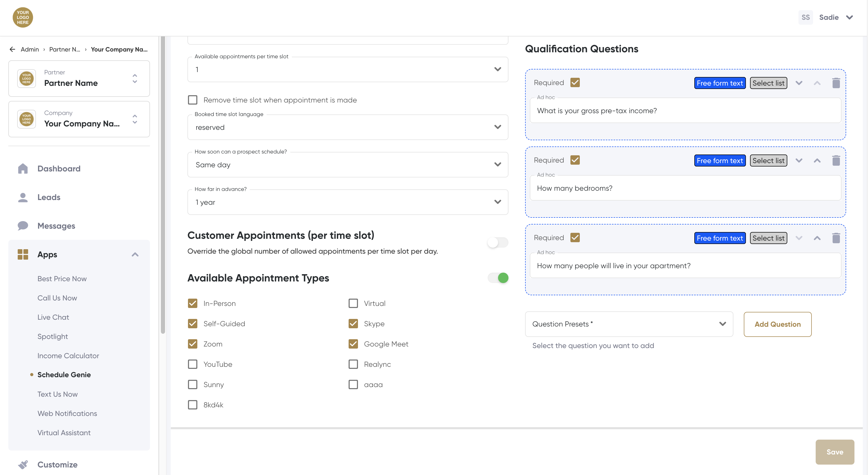Click the Messages speech bubble icon
The image size is (868, 475).
tap(23, 226)
